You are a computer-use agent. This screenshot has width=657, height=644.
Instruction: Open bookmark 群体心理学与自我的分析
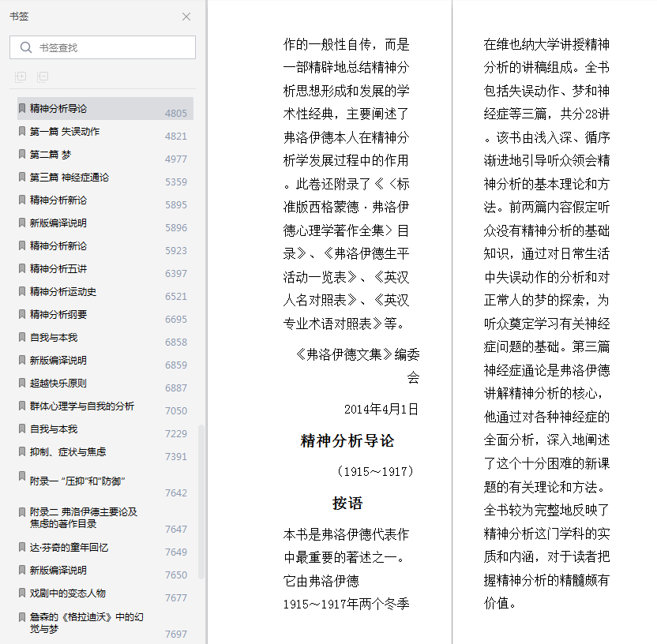(105, 406)
